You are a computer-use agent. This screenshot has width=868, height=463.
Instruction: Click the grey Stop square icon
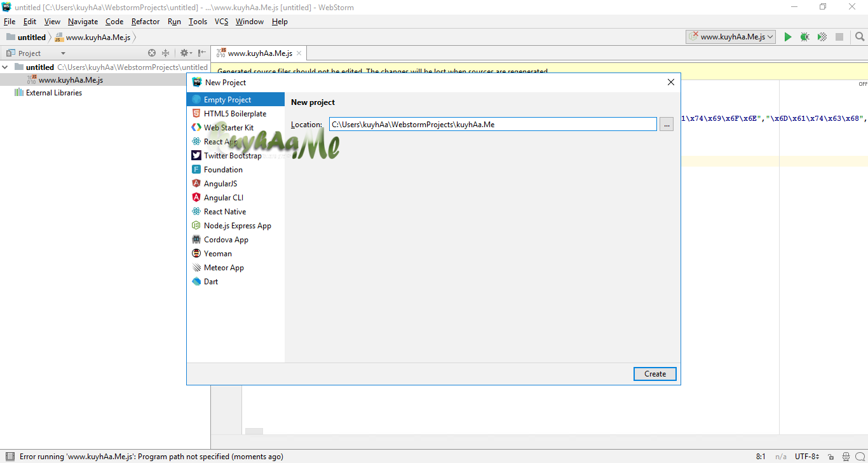point(839,37)
